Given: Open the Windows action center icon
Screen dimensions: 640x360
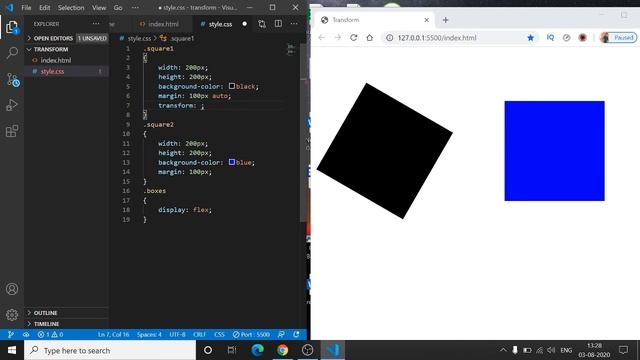Looking at the screenshot, I should (623, 350).
